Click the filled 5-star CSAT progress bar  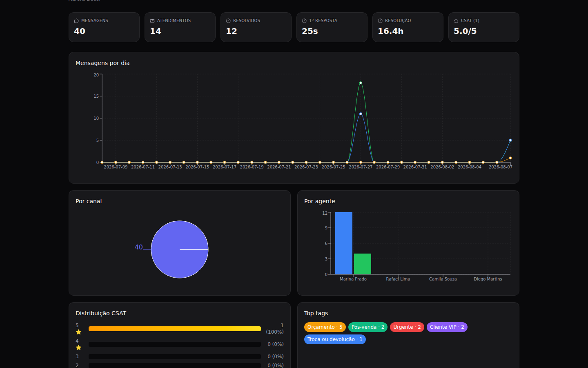[x=175, y=329]
